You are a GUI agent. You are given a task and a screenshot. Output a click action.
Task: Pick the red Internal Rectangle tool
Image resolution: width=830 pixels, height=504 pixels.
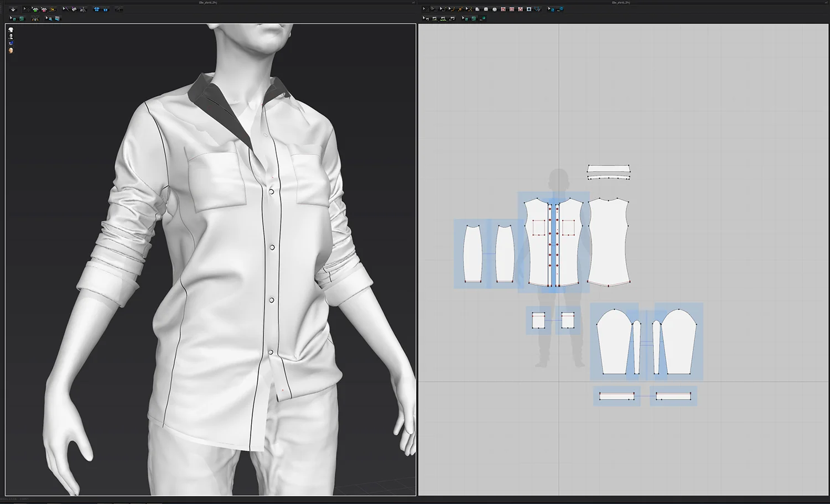point(512,9)
